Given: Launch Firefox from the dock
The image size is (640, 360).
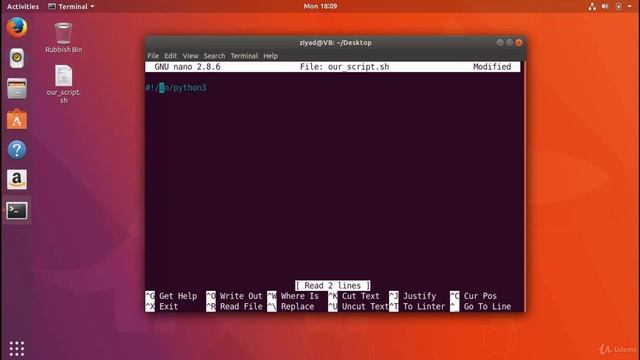Looking at the screenshot, I should [17, 28].
